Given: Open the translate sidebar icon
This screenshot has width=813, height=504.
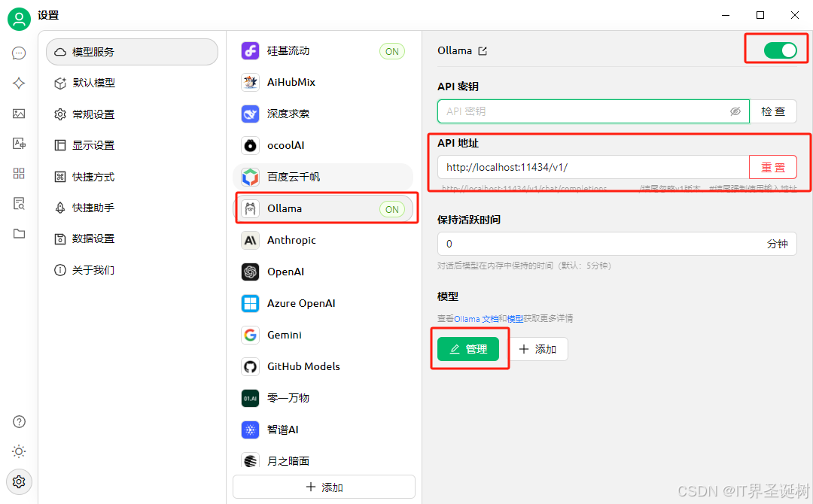Looking at the screenshot, I should point(19,144).
